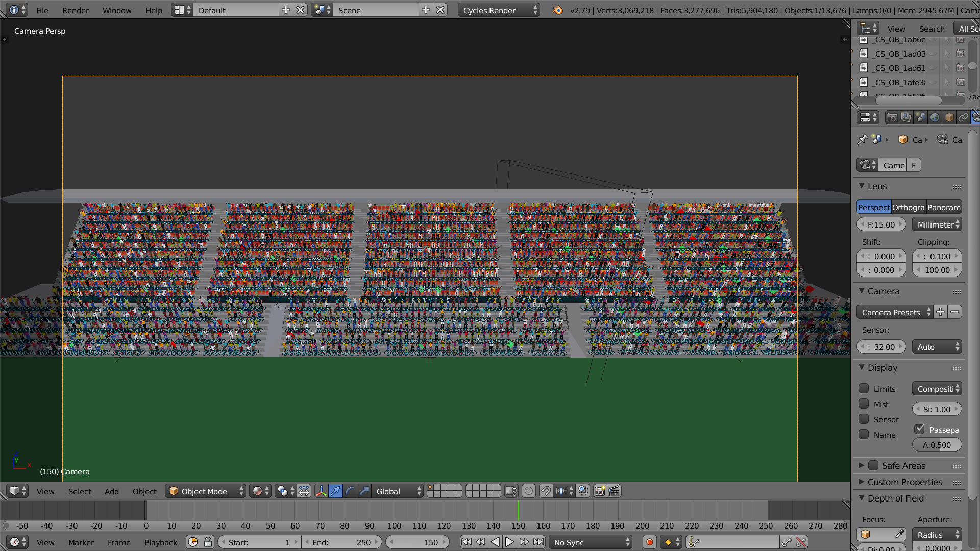Open the File menu
Viewport: 980px width, 551px height.
pos(42,10)
